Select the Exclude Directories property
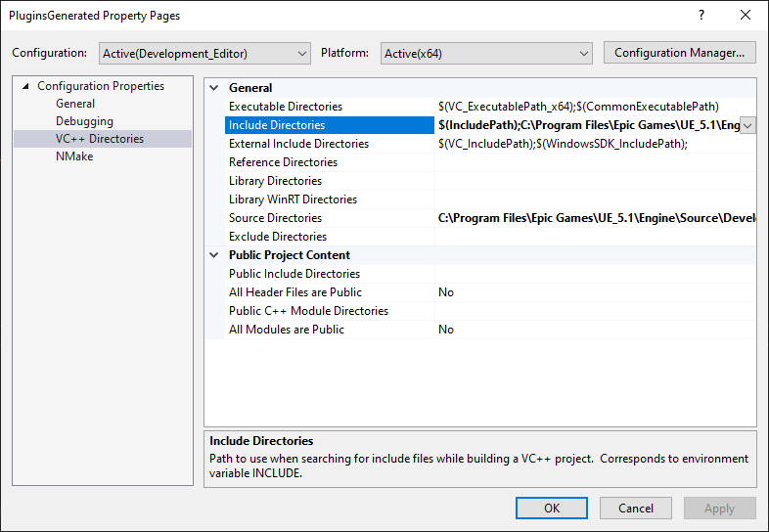 coord(278,237)
